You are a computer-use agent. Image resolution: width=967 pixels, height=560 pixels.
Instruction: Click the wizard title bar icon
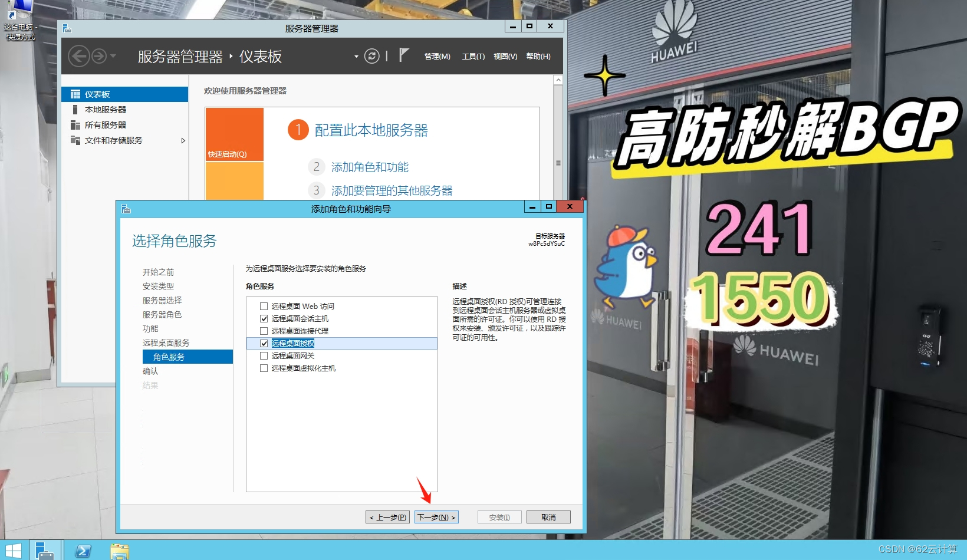[x=126, y=209]
